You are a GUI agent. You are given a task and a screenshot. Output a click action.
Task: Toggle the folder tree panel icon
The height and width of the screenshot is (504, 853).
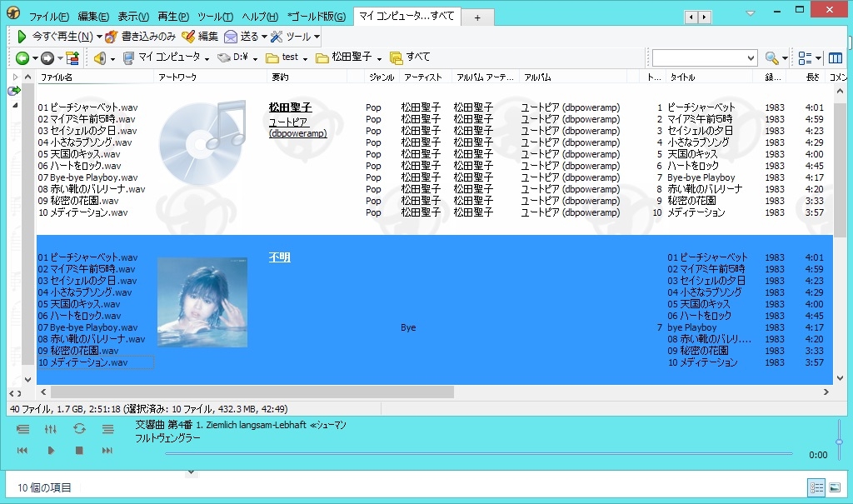point(72,57)
